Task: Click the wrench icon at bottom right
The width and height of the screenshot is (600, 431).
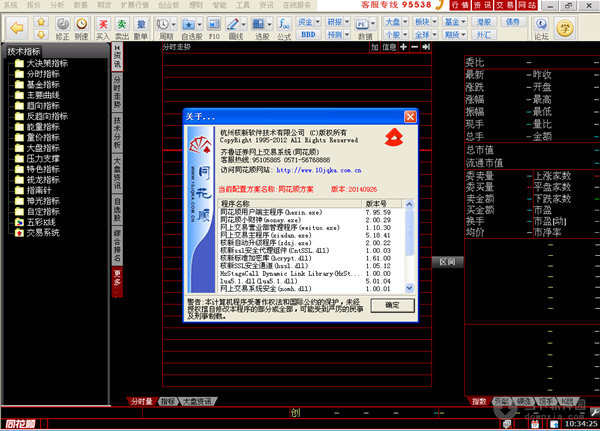Action: pyautogui.click(x=595, y=413)
